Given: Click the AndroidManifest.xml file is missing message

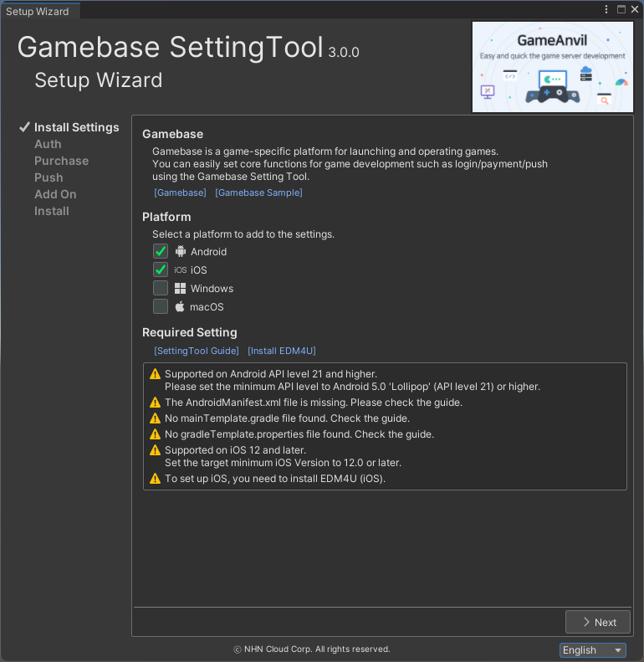Looking at the screenshot, I should 314,403.
